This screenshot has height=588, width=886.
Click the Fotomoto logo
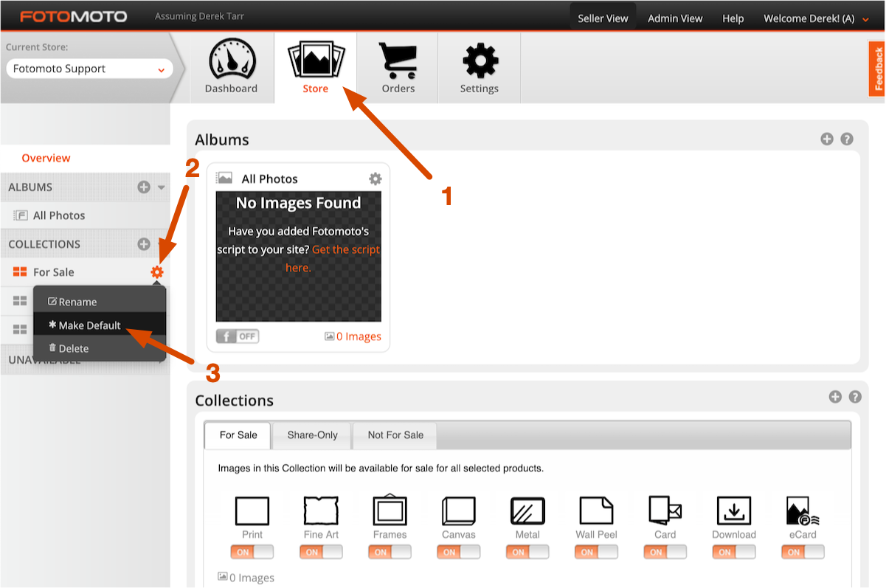73,16
